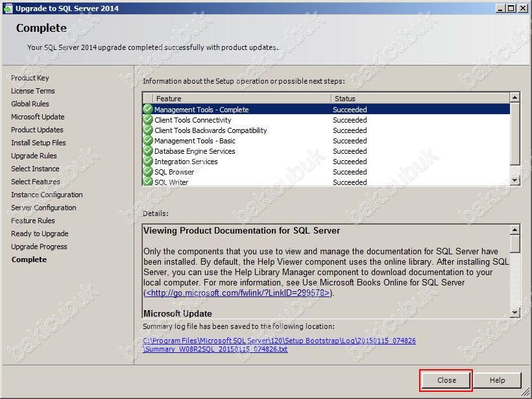Click the Instance Configuration step
Image resolution: width=532 pixels, height=399 pixels.
pyautogui.click(x=47, y=195)
